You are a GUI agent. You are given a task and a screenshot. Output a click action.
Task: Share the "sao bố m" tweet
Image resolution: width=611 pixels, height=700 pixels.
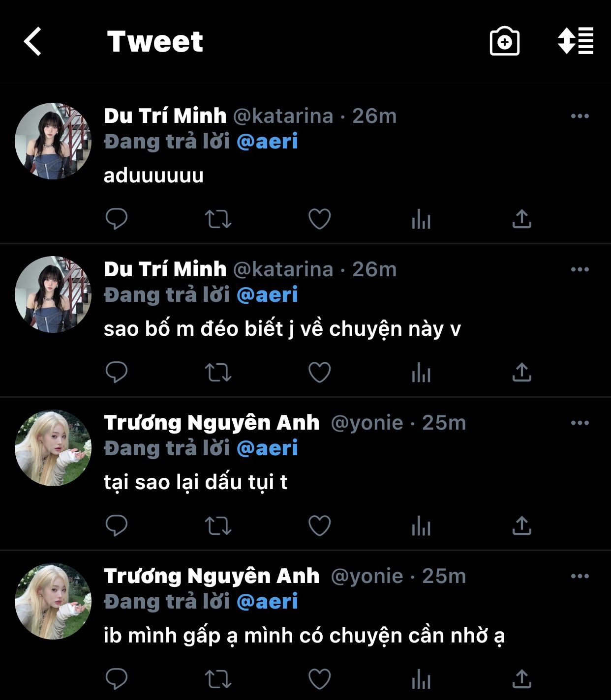coord(521,373)
